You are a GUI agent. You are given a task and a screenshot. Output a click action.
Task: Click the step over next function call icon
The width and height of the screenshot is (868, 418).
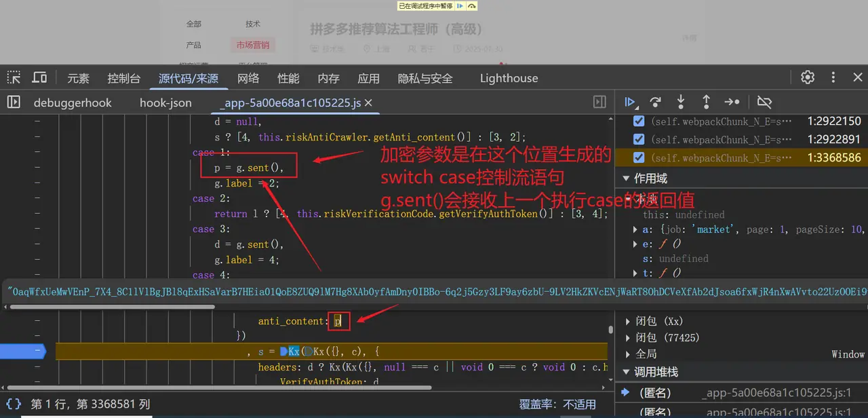(655, 102)
